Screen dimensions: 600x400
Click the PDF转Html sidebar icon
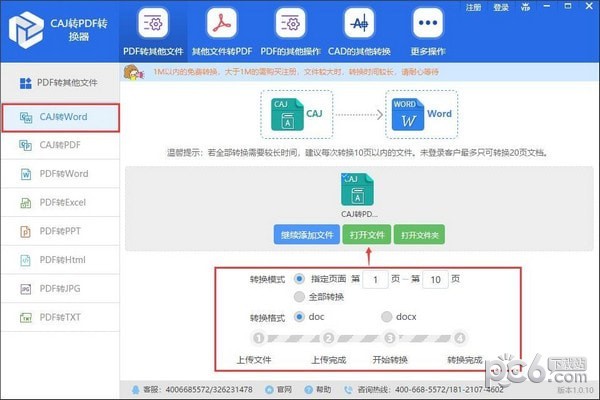point(26,260)
